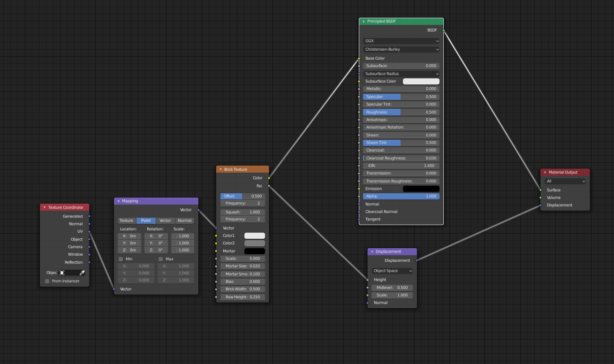This screenshot has width=614, height=364.
Task: Pick an object with the eyedropper in Texture Coordinate
Action: click(x=81, y=272)
